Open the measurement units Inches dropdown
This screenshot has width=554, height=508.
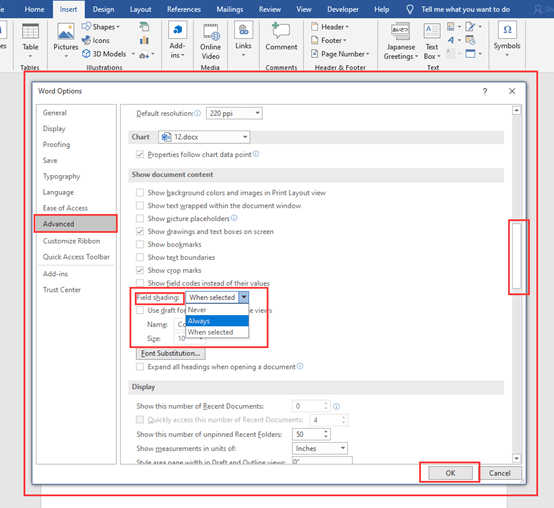pos(319,448)
